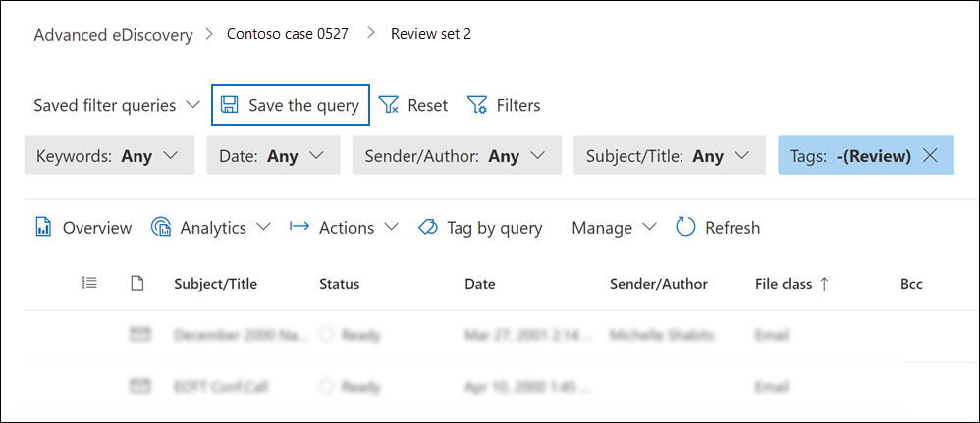980x423 pixels.
Task: Click the Tag by query tag icon
Action: click(x=427, y=228)
